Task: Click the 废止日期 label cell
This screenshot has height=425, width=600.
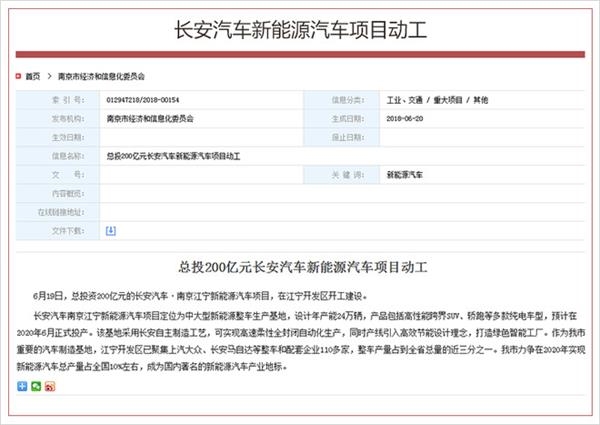Action: tap(342, 137)
